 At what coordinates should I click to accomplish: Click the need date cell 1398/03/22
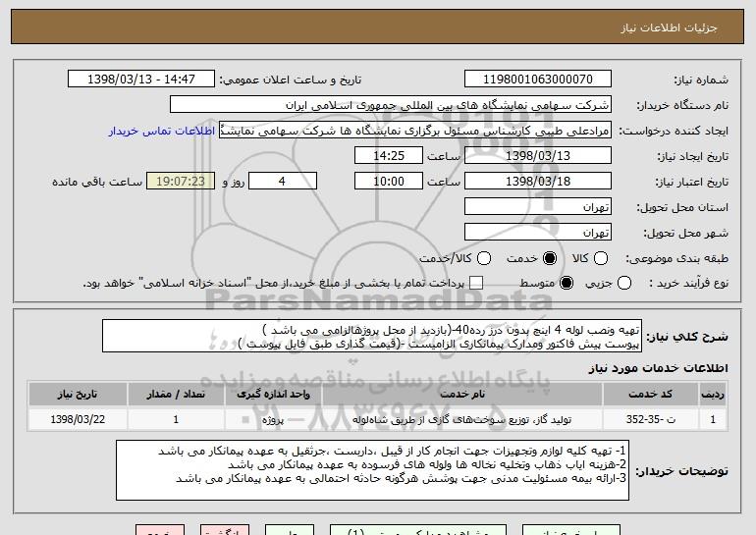[x=78, y=419]
